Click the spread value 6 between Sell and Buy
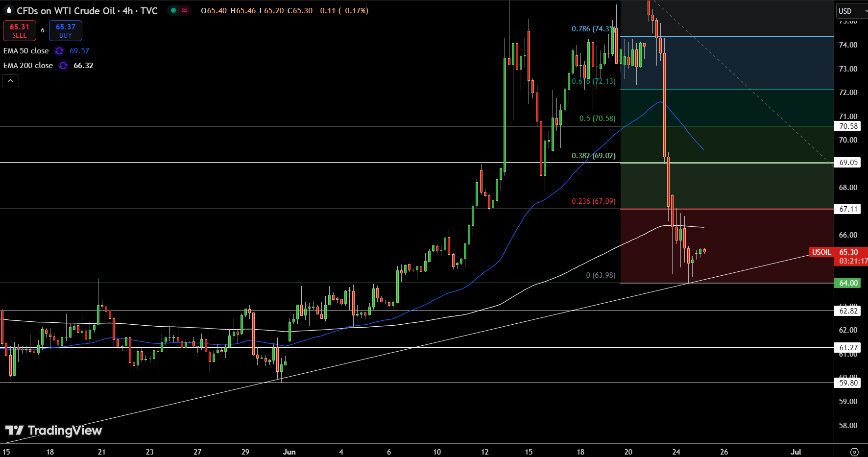Viewport: 868px width, 457px height. point(43,30)
